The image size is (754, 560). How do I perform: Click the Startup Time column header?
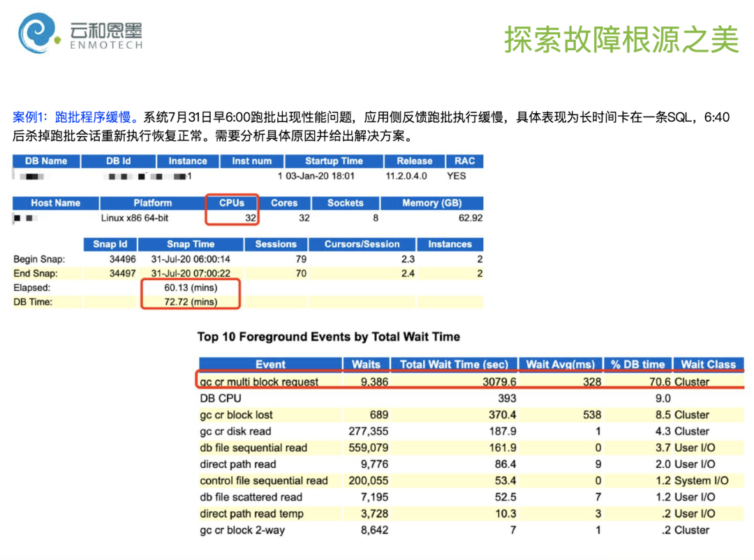point(334,161)
